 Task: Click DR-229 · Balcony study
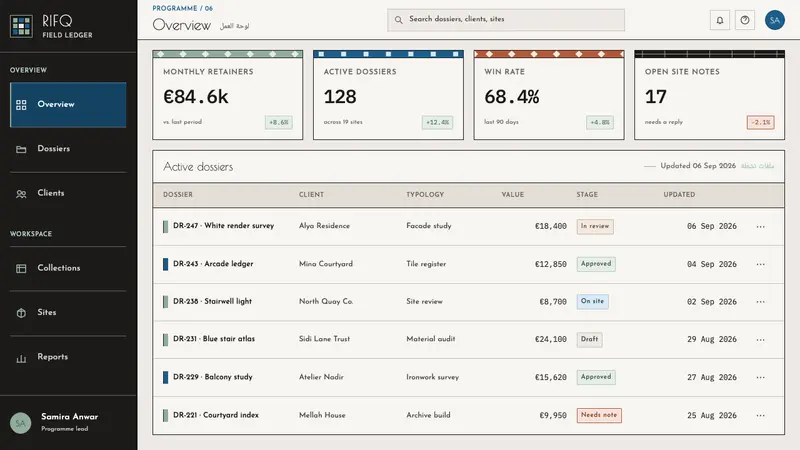pyautogui.click(x=213, y=377)
